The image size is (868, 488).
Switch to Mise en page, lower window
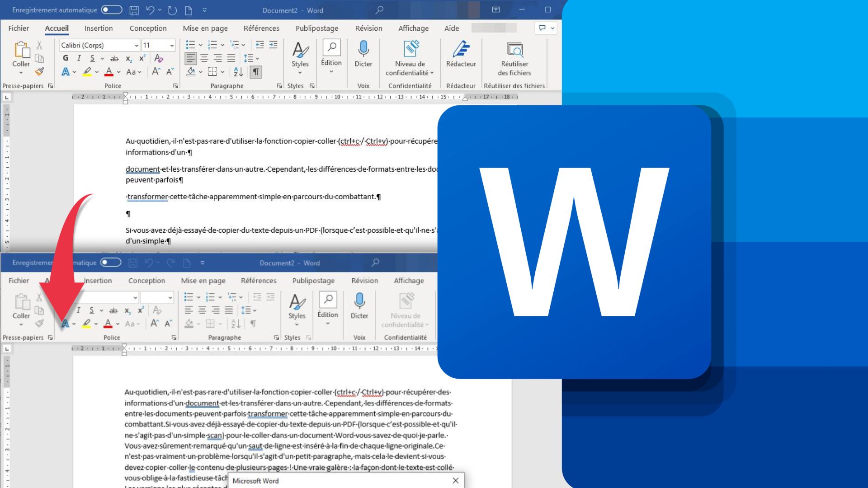(203, 281)
